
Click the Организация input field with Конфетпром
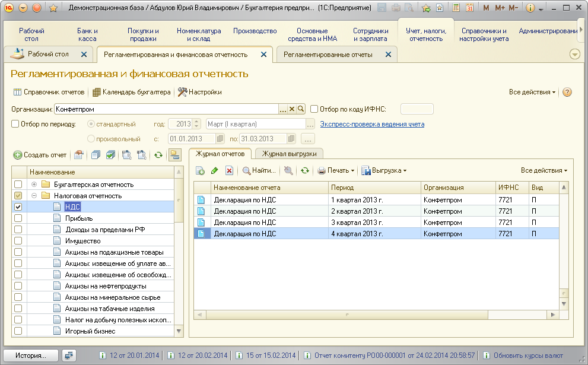[166, 109]
